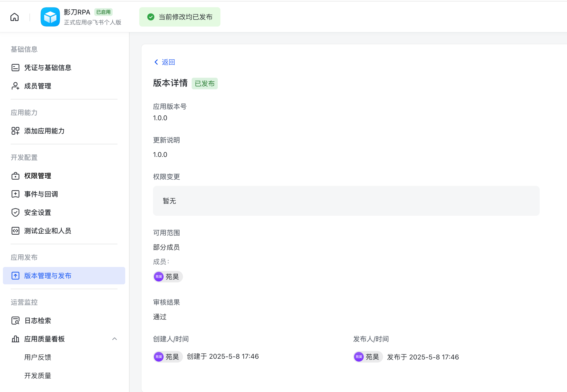Click the 影刀RPA app cube logo
This screenshot has height=392, width=567.
pos(50,17)
